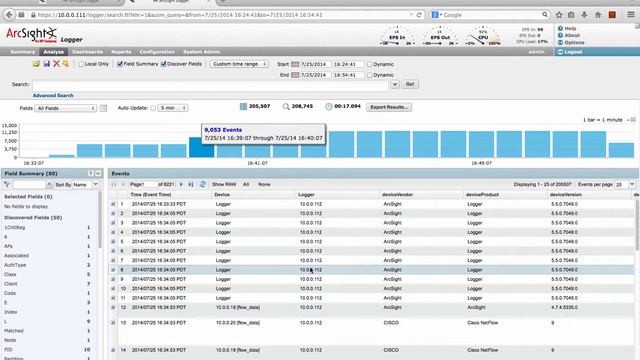
Task: Open the Reports tab
Action: point(121,52)
